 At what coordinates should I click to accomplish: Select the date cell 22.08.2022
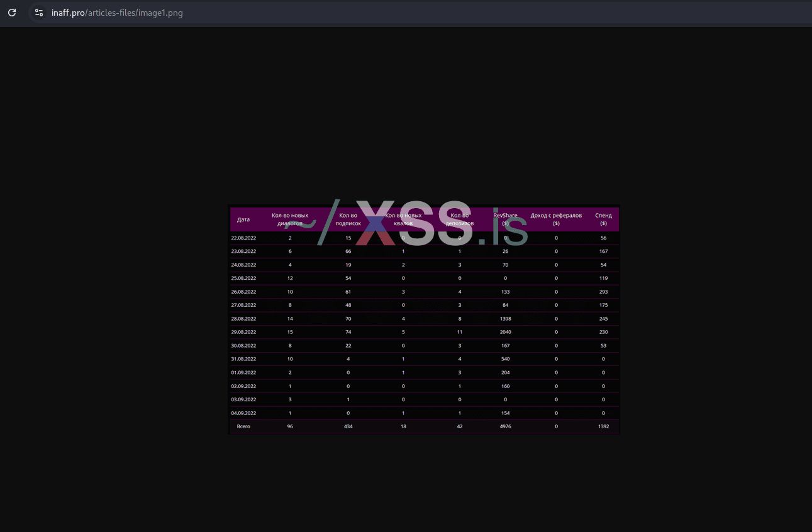click(243, 238)
